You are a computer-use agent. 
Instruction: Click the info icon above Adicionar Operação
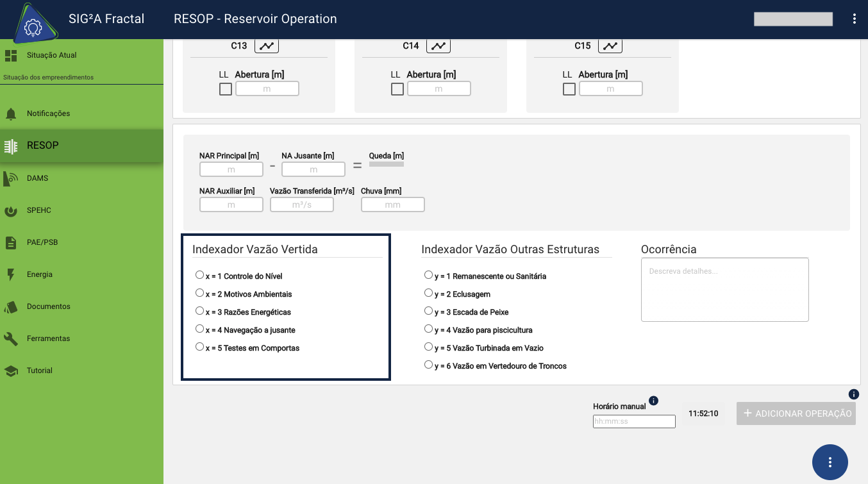[853, 394]
